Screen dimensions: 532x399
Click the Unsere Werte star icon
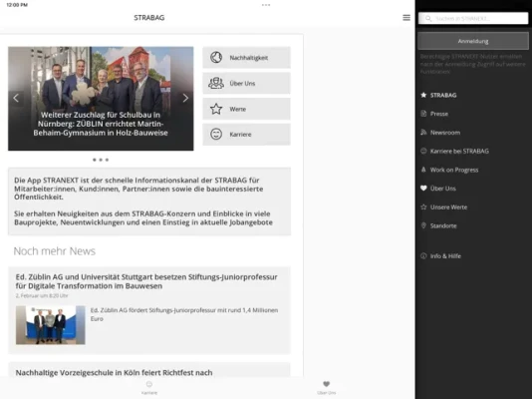click(x=423, y=206)
